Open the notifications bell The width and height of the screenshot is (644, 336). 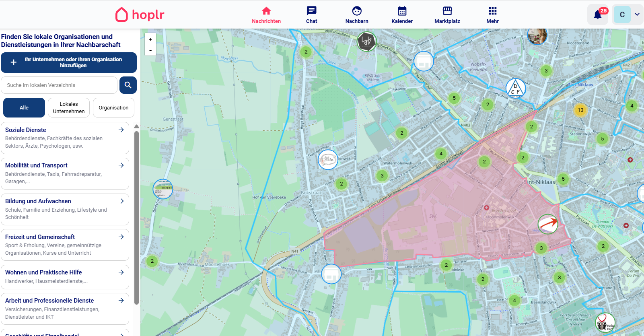coord(597,15)
